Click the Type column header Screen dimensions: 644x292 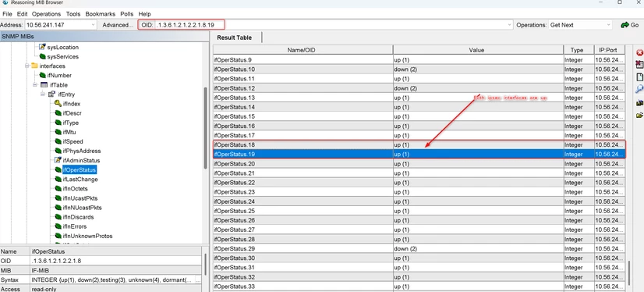pyautogui.click(x=579, y=50)
